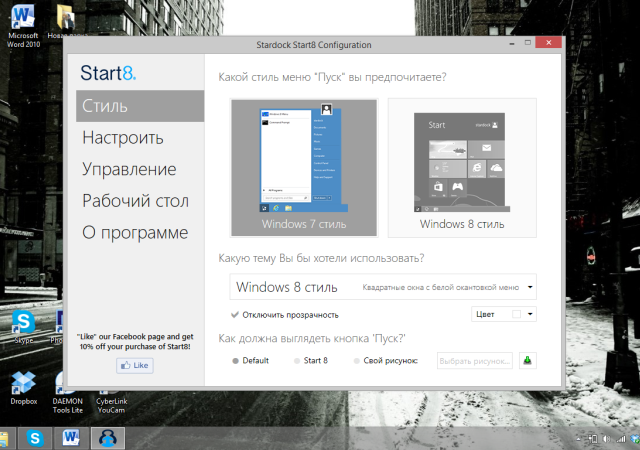Click the white color swatch in Цвет
The width and height of the screenshot is (640, 450).
pyautogui.click(x=516, y=314)
